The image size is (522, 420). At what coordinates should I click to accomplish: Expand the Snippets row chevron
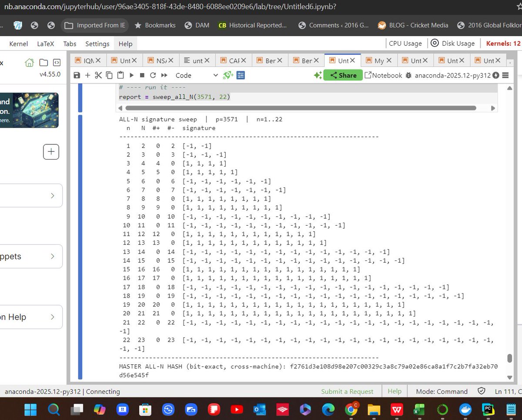click(53, 256)
